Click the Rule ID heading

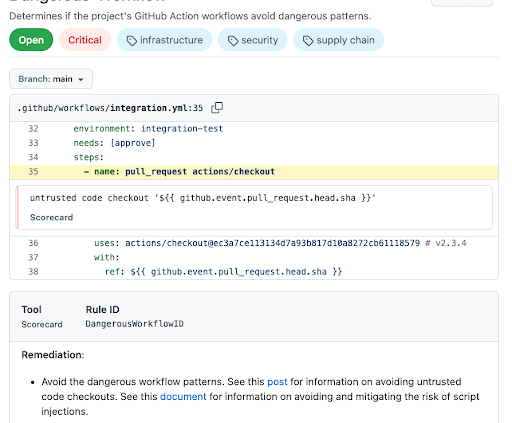point(102,310)
